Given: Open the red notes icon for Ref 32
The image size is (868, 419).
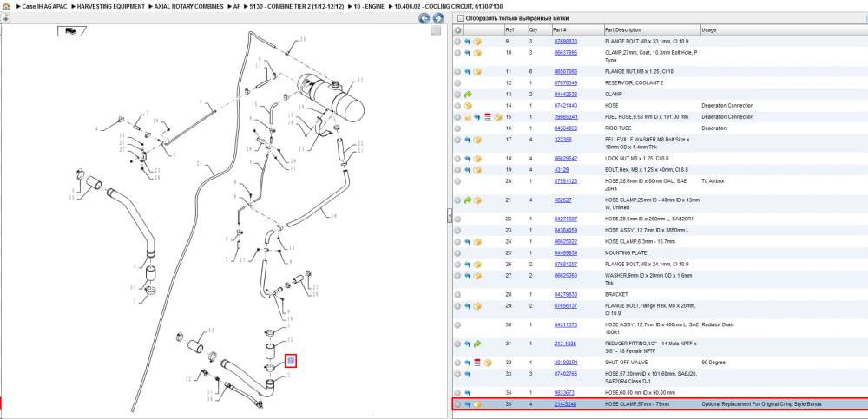Looking at the screenshot, I should (x=477, y=363).
